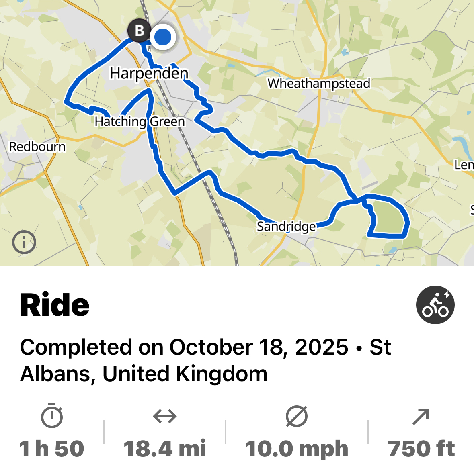This screenshot has height=476, width=474.
Task: Tap the average speed icon
Action: coord(297,416)
